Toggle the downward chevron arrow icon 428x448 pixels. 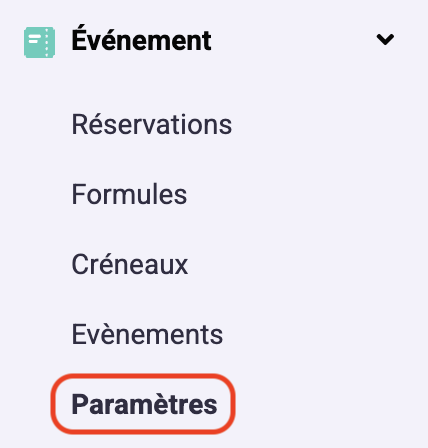click(385, 39)
